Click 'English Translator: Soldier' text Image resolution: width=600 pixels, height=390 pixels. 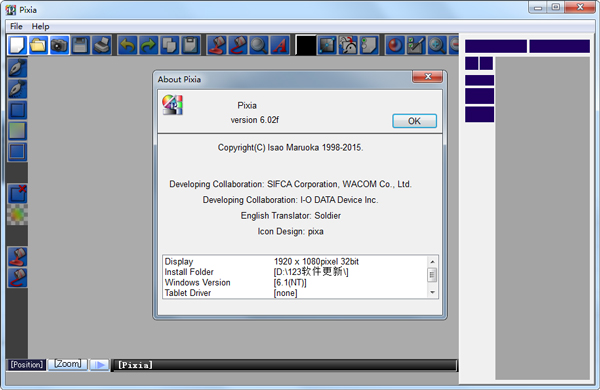click(290, 215)
